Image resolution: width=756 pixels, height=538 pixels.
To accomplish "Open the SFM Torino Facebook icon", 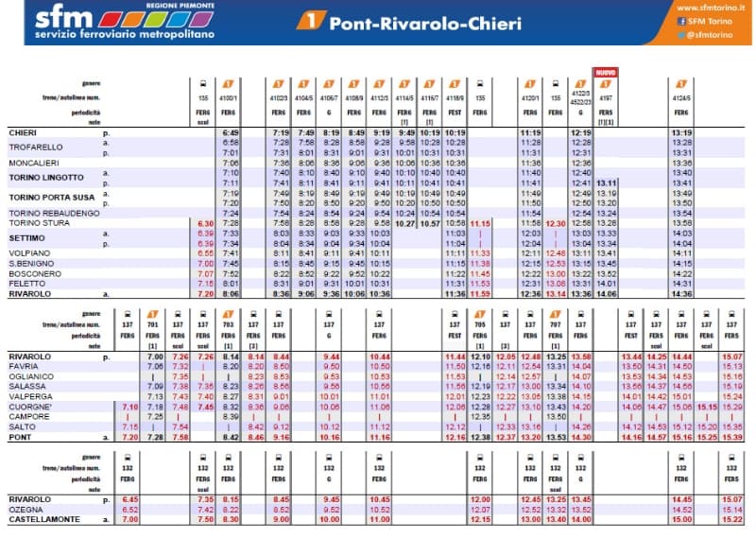I will click(682, 22).
